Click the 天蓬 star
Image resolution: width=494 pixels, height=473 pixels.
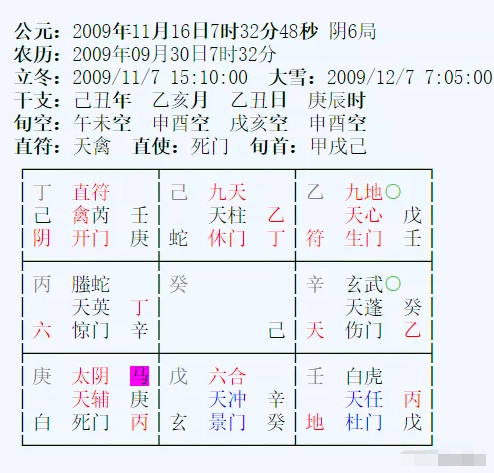pos(364,307)
